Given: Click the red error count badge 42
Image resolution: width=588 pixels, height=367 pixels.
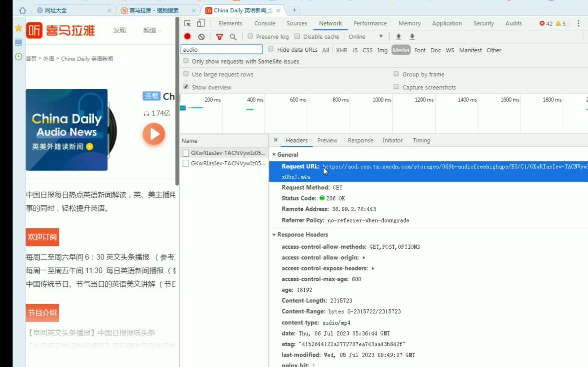Looking at the screenshot, I should (x=546, y=24).
